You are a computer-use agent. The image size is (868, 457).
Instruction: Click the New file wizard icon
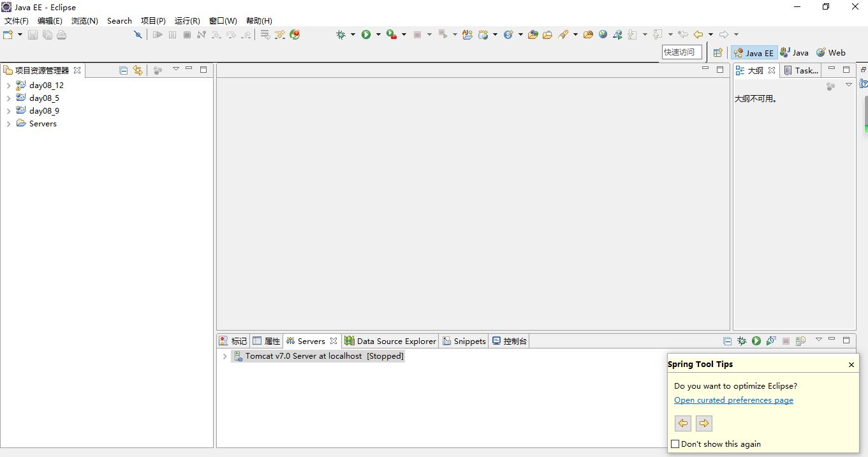[x=8, y=34]
